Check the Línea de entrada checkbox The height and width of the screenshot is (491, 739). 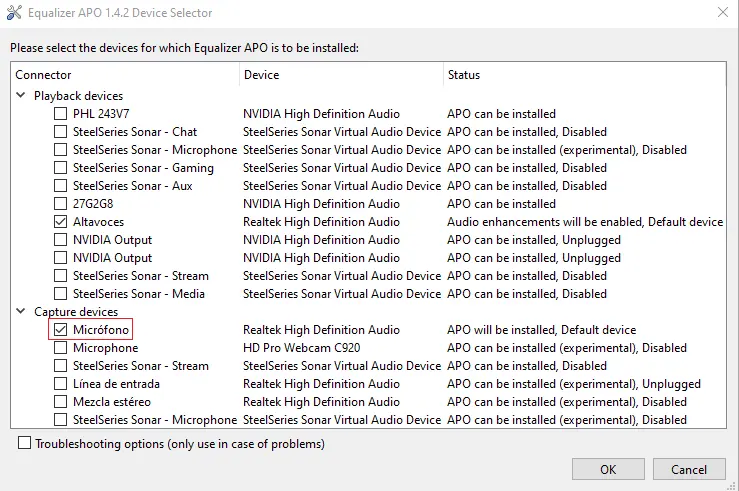tap(60, 384)
